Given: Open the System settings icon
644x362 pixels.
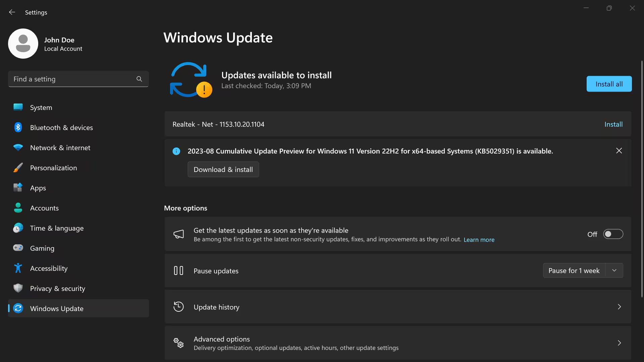Looking at the screenshot, I should pyautogui.click(x=17, y=107).
